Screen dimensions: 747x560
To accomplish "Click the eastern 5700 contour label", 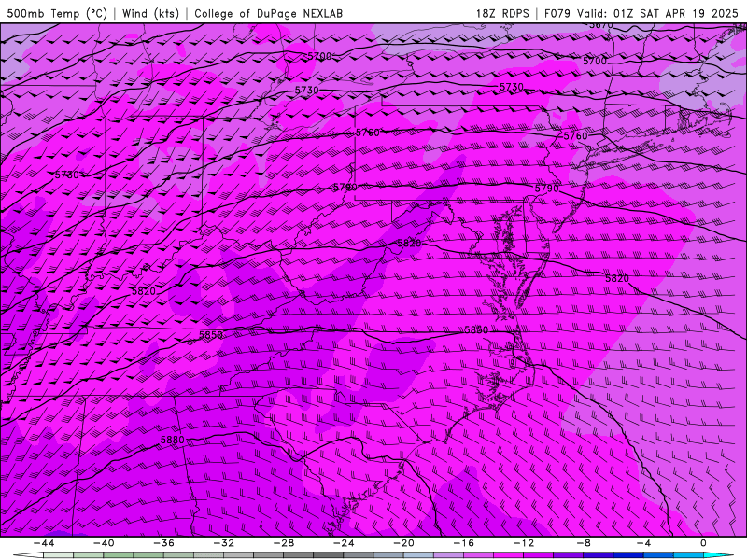I will click(x=595, y=61).
